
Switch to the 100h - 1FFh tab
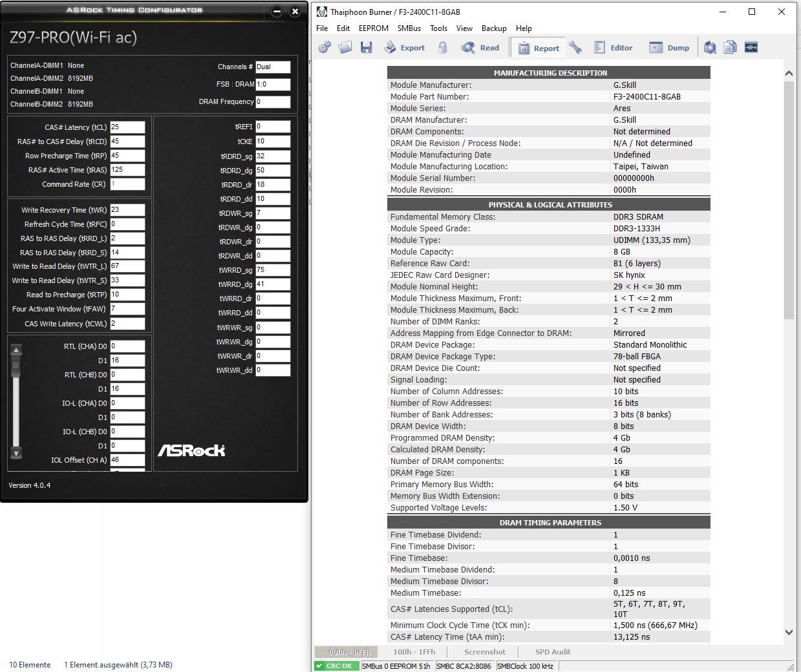click(x=414, y=652)
